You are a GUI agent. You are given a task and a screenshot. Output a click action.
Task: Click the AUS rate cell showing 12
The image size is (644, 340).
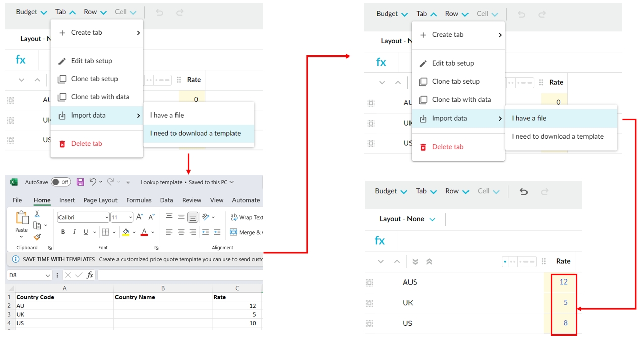[563, 282]
